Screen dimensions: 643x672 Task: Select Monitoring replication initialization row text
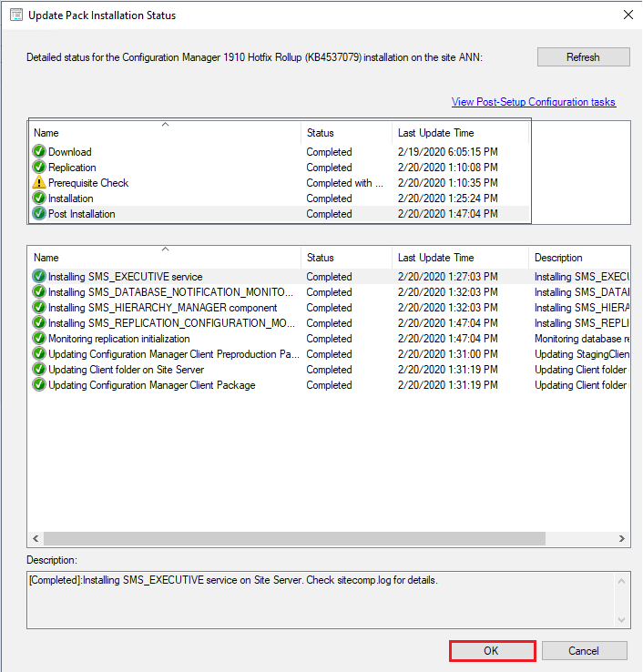click(118, 339)
